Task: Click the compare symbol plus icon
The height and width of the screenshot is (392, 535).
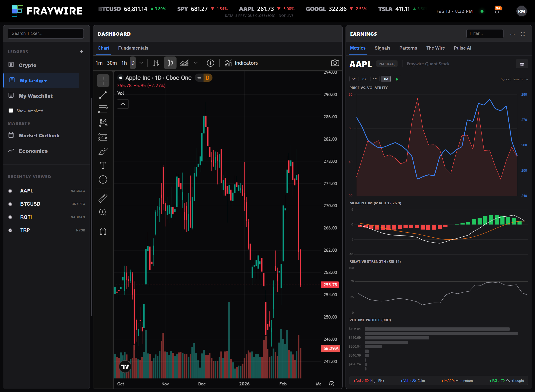Action: [210, 63]
